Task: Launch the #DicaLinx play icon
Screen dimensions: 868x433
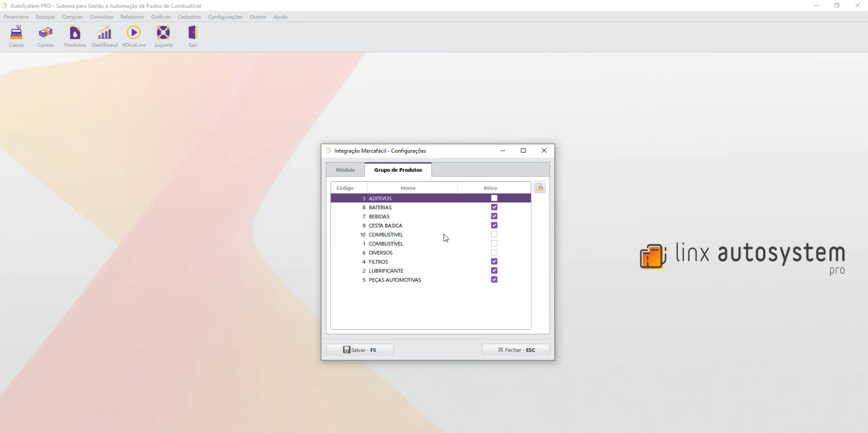Action: coord(134,36)
